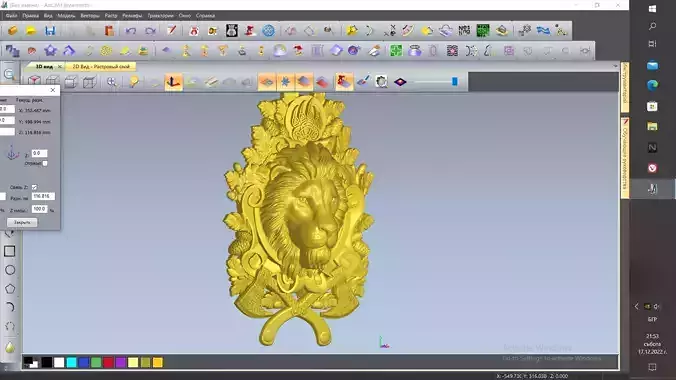Viewport: 676px width, 380px height.
Task: Click the blue wavy flag icon
Action: 543,31
